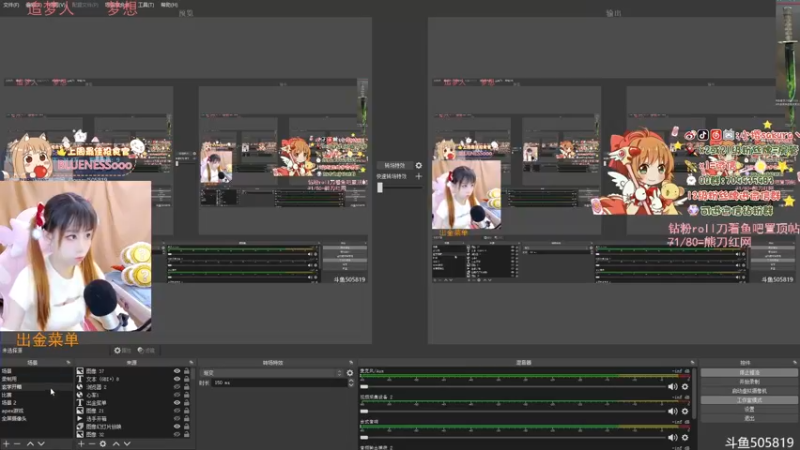Mute 台式音响 desktop audio speaker icon
The image size is (800, 450).
point(673,437)
